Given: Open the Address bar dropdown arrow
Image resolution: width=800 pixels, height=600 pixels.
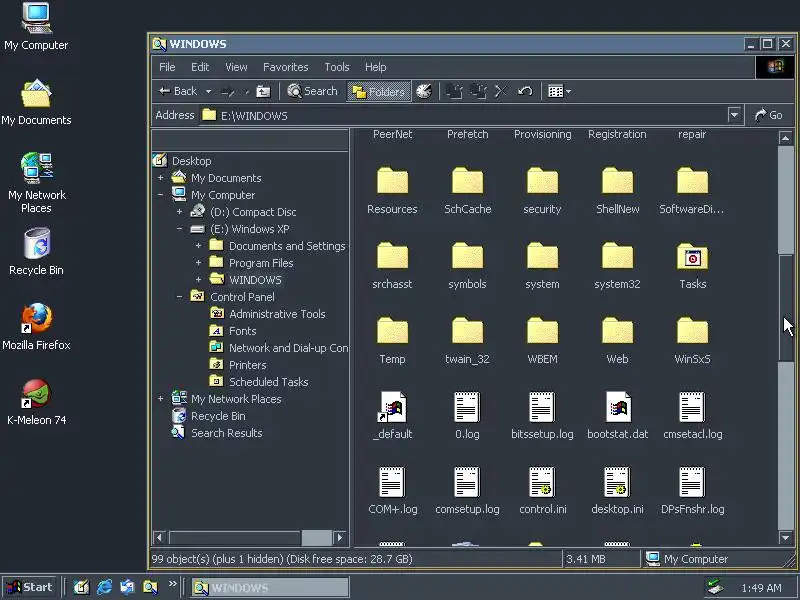Looking at the screenshot, I should pyautogui.click(x=734, y=115).
